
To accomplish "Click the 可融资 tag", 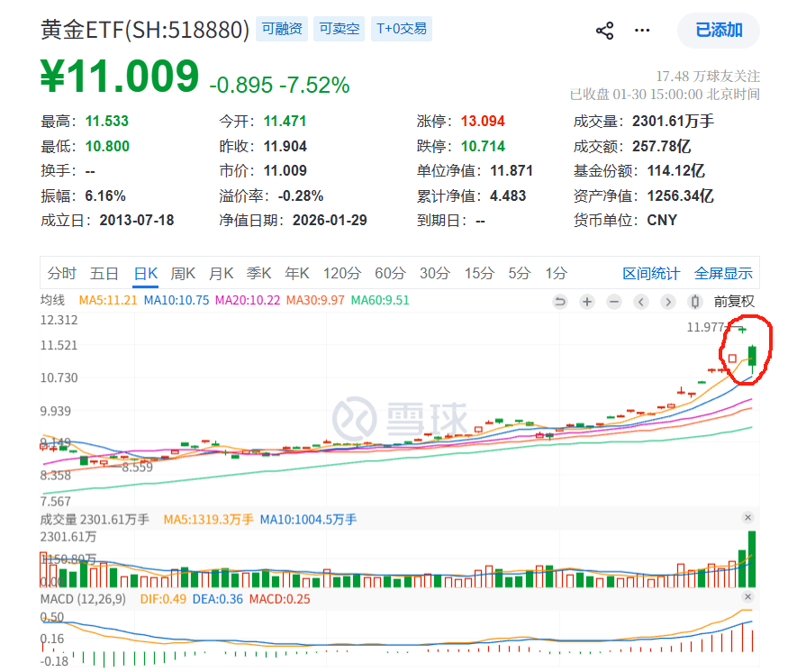I will pyautogui.click(x=280, y=29).
